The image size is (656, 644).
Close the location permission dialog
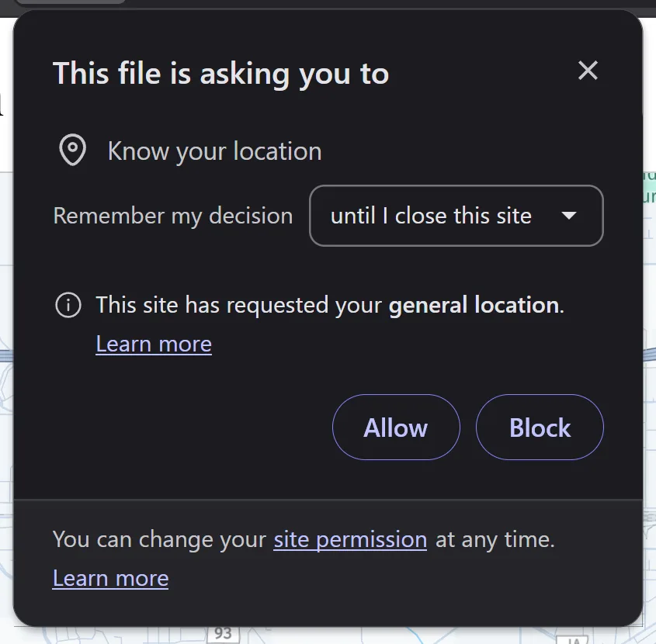(x=588, y=71)
